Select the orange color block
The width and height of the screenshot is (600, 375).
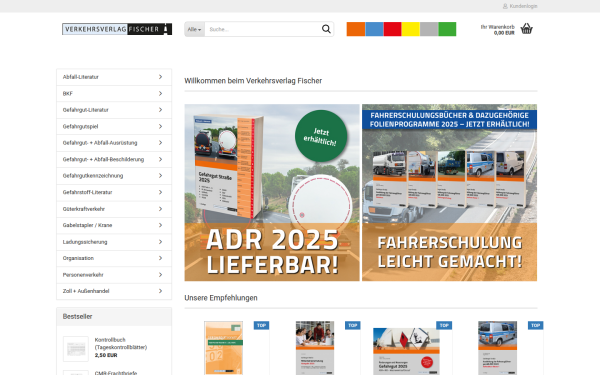pos(356,29)
